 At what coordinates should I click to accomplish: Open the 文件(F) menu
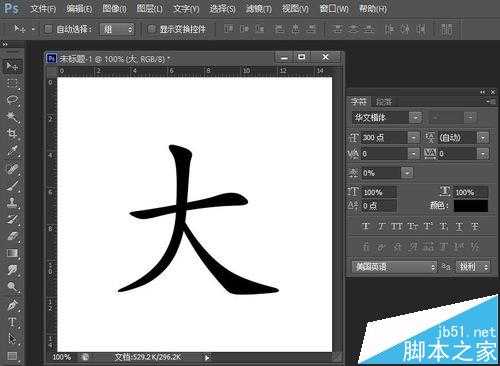coord(43,9)
